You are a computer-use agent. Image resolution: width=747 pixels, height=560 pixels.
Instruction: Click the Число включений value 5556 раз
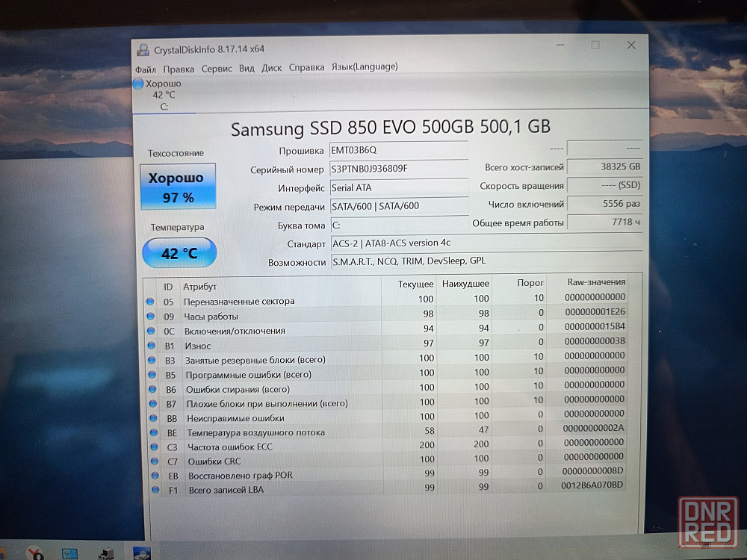coord(604,204)
